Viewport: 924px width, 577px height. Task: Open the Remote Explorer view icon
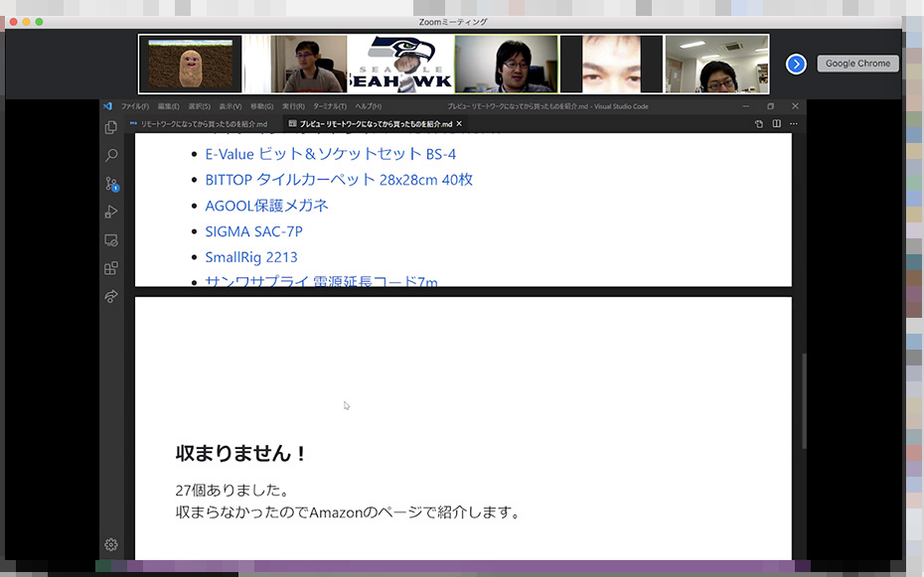(x=111, y=240)
